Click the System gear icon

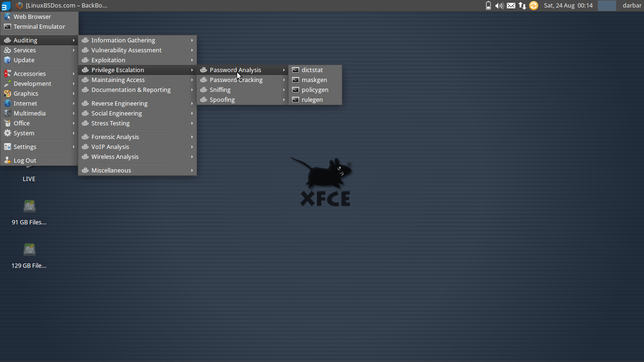[x=7, y=133]
